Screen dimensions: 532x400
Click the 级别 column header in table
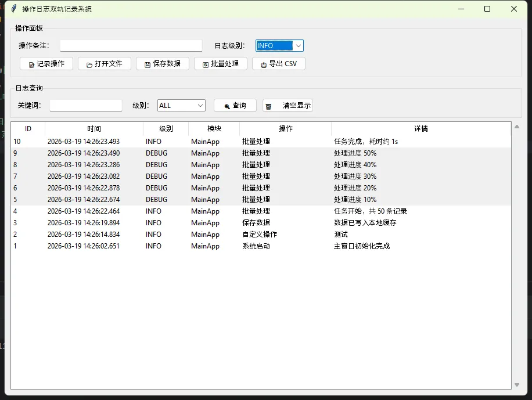pyautogui.click(x=166, y=129)
